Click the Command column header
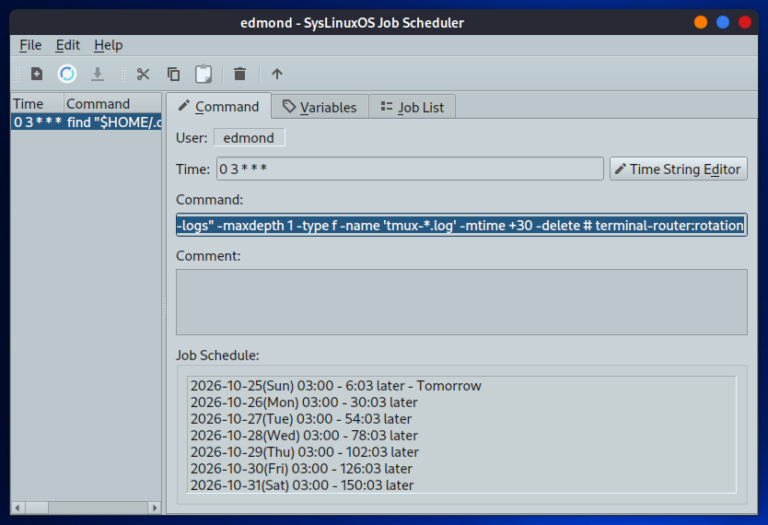The height and width of the screenshot is (525, 768). (x=113, y=104)
